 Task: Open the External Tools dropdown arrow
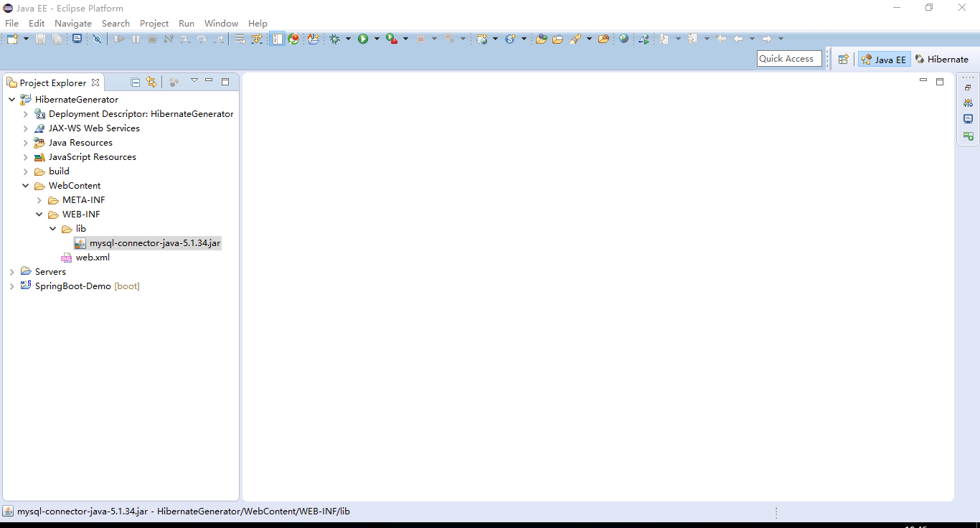405,39
